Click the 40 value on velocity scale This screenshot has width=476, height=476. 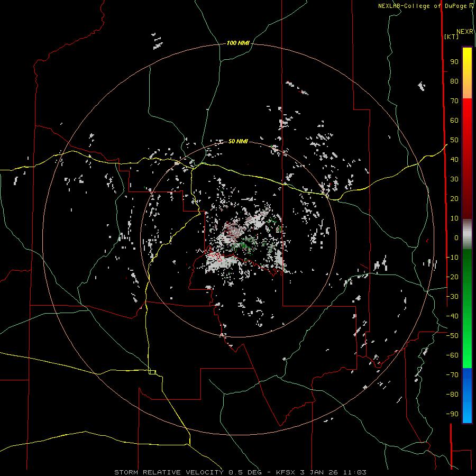(454, 159)
